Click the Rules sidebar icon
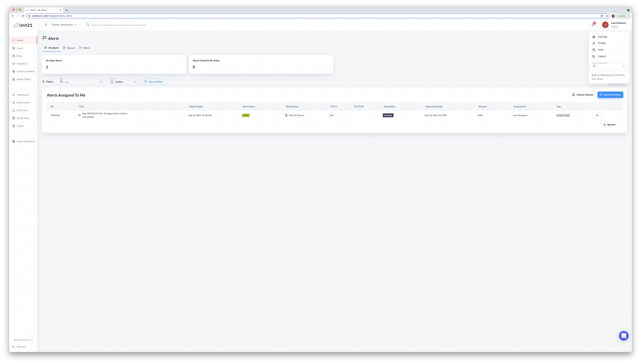 pyautogui.click(x=14, y=56)
